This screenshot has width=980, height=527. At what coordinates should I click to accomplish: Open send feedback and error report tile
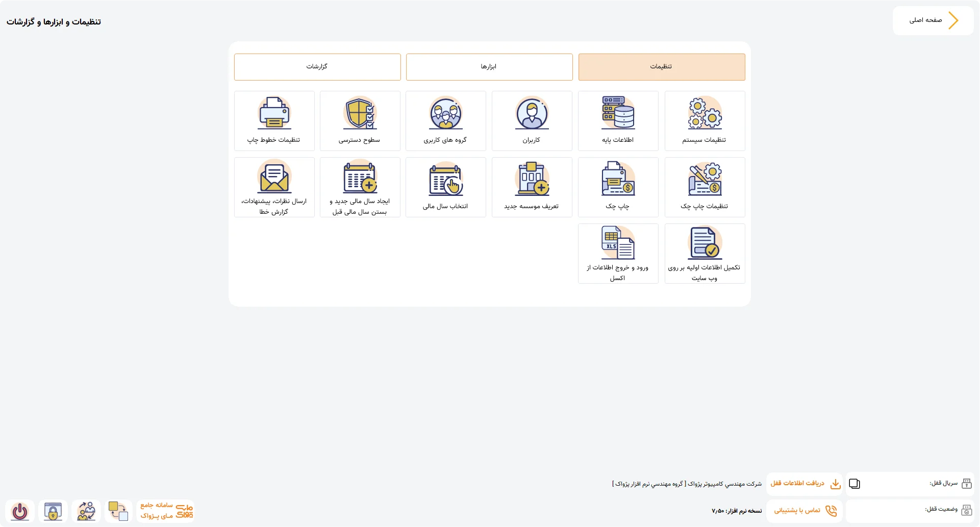click(274, 187)
